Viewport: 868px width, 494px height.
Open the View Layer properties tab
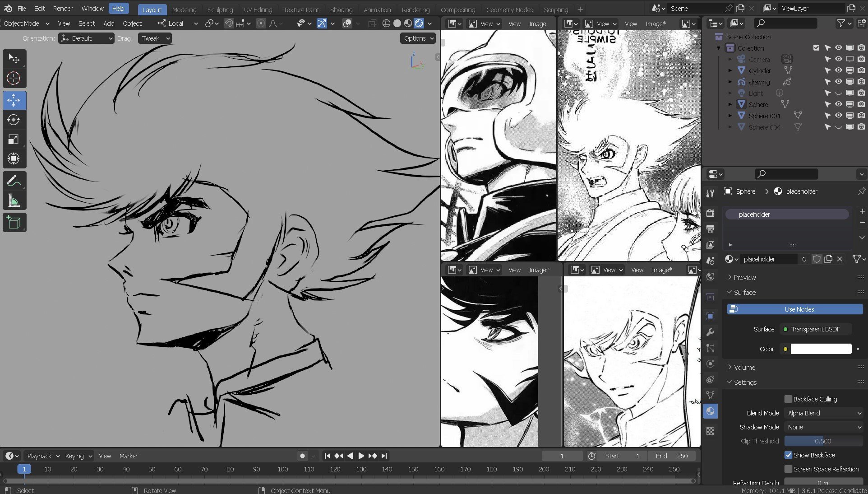pos(711,245)
